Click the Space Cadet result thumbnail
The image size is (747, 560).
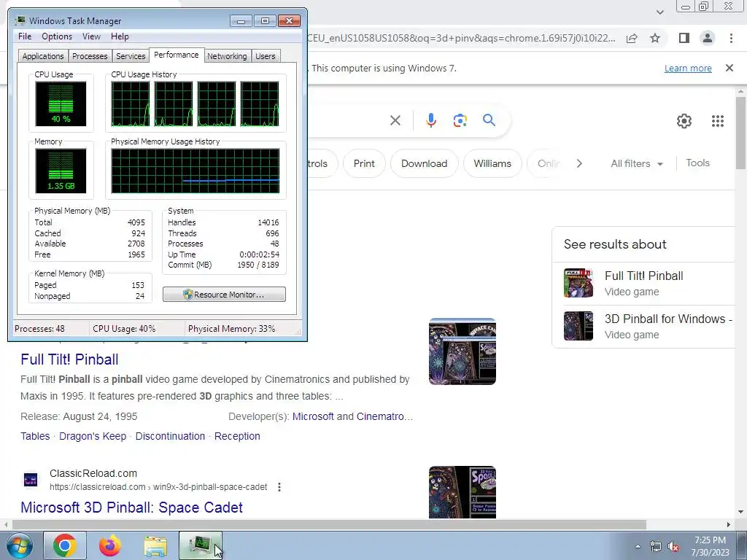tap(462, 492)
